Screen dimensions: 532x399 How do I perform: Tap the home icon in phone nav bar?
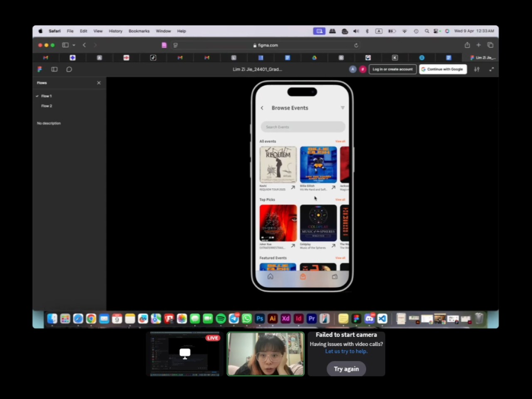point(270,276)
